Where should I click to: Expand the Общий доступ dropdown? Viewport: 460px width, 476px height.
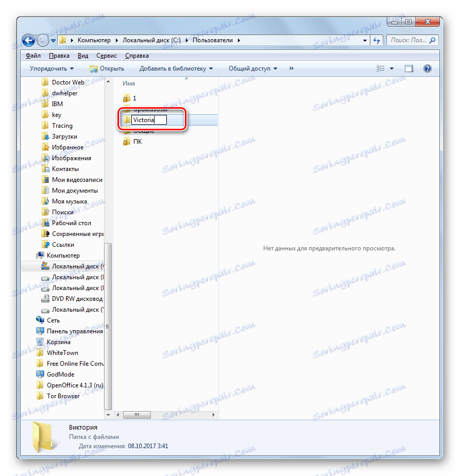(253, 69)
